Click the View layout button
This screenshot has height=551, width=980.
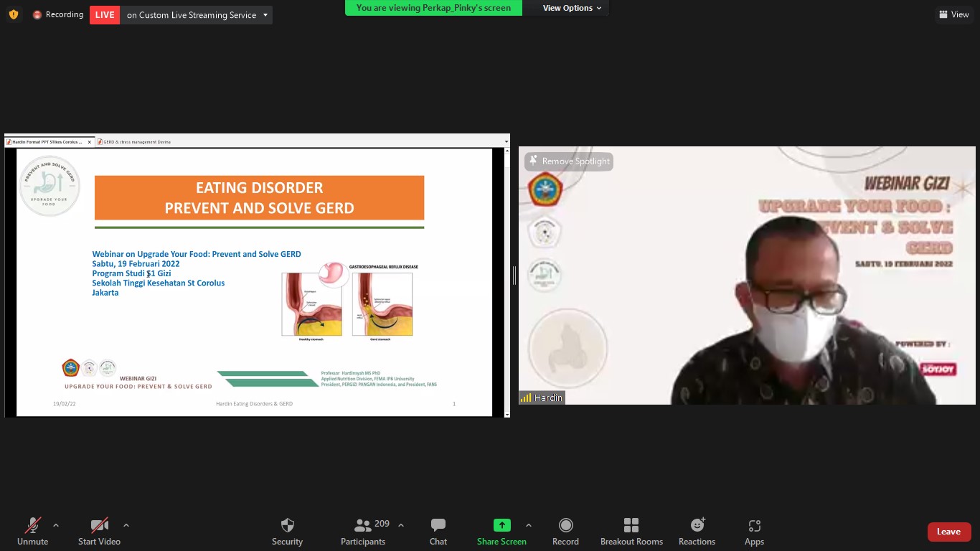tap(953, 14)
